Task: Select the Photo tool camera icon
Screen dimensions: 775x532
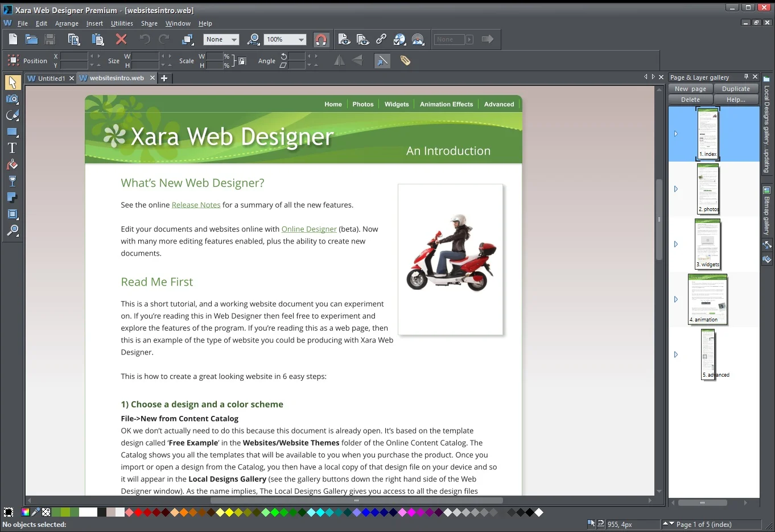Action: [12, 99]
